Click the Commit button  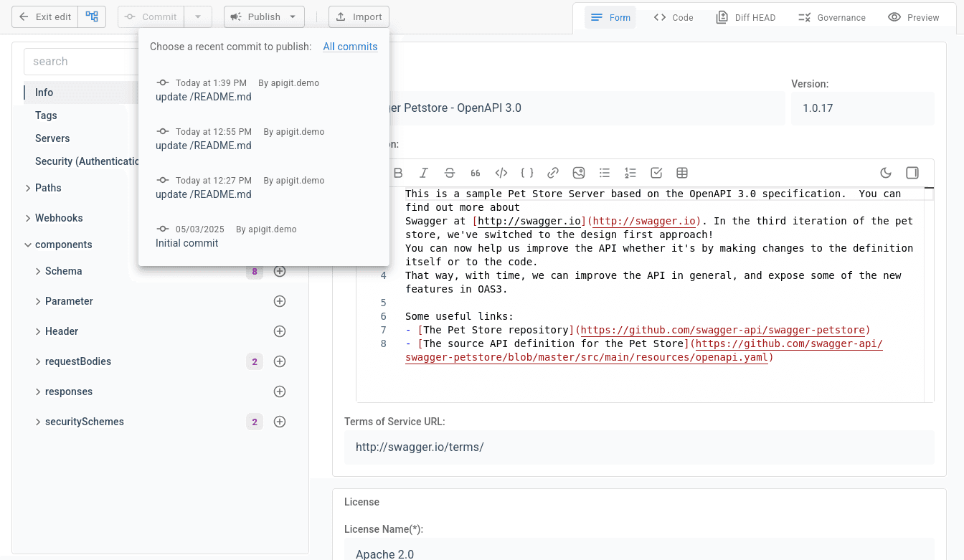click(x=151, y=16)
